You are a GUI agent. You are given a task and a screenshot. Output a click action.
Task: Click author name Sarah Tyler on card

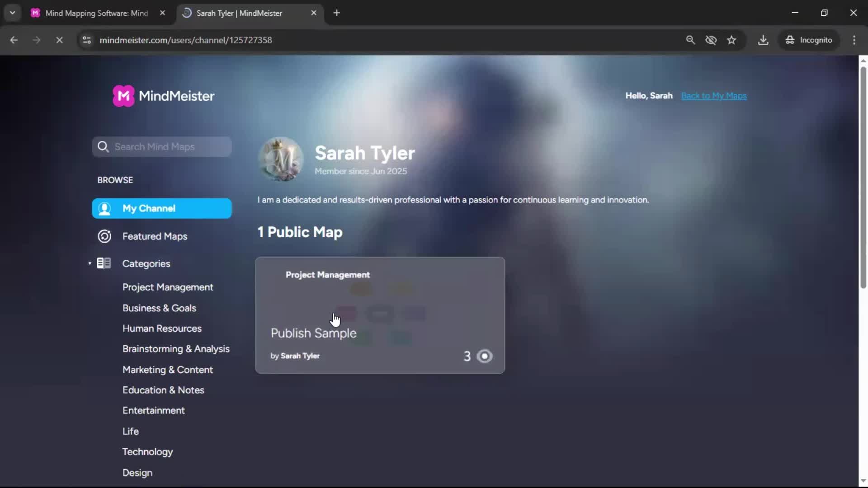pyautogui.click(x=300, y=356)
